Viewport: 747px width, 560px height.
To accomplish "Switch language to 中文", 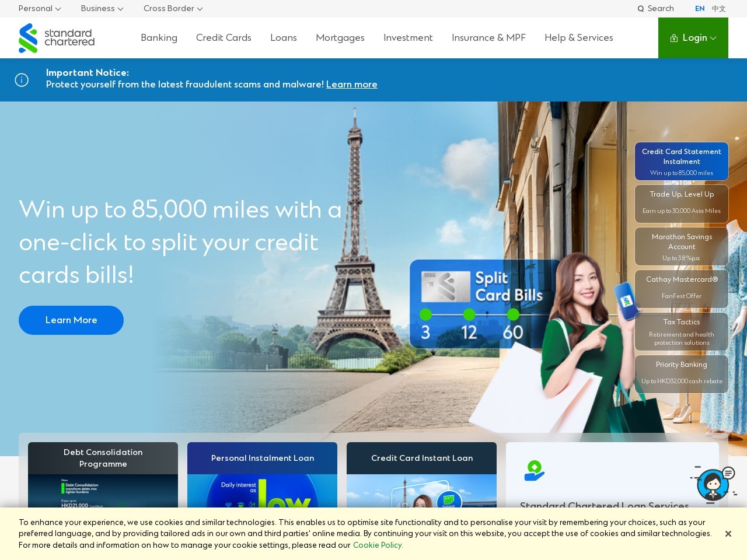I will [x=718, y=9].
